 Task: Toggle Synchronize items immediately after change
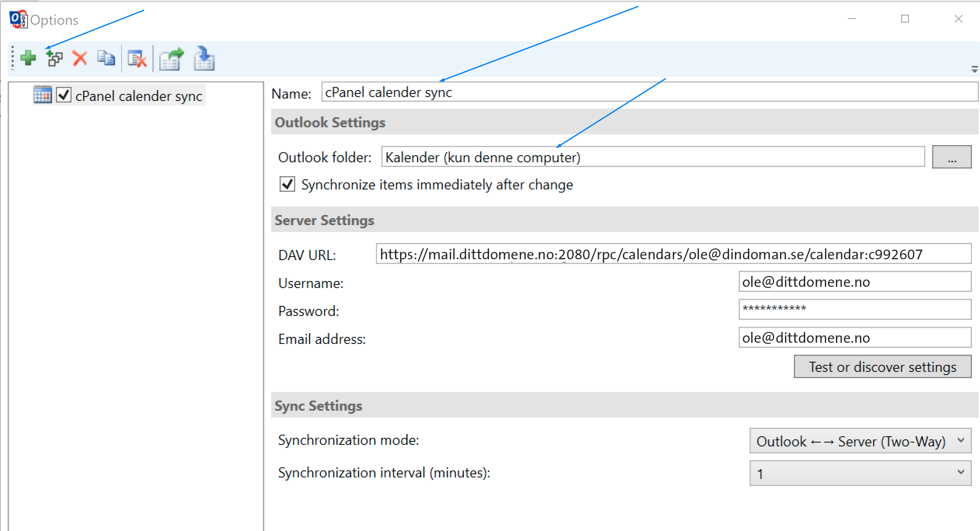[287, 184]
